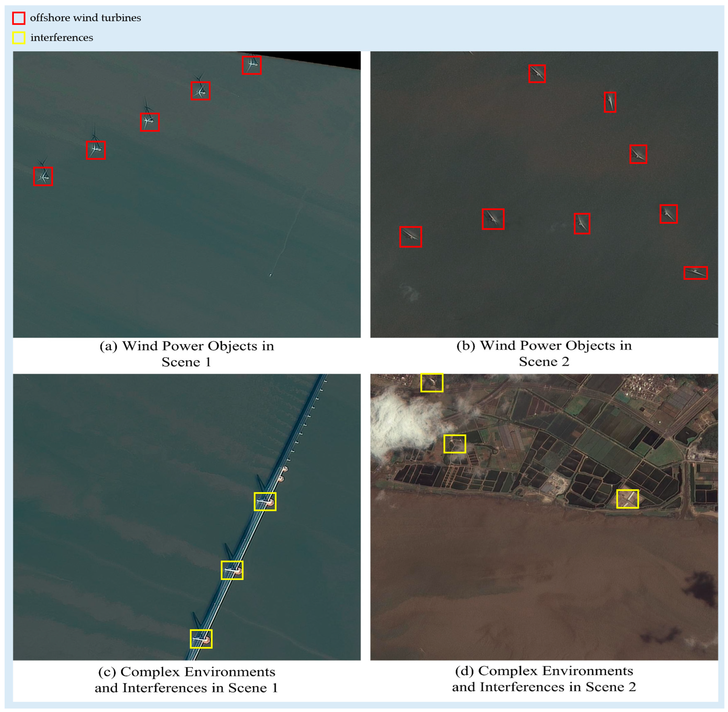The image size is (728, 712).
Task: Click the leftmost red turbine box in panel (b)
Action: [411, 237]
